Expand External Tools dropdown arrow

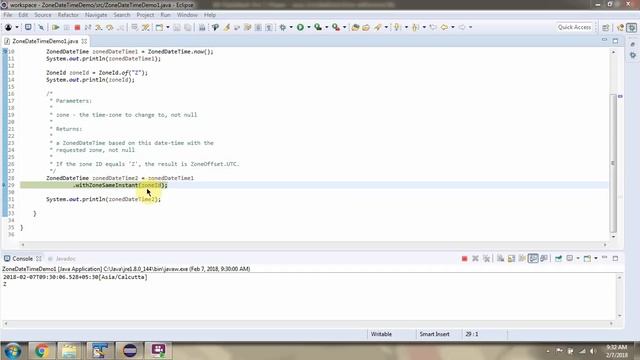pos(344,27)
